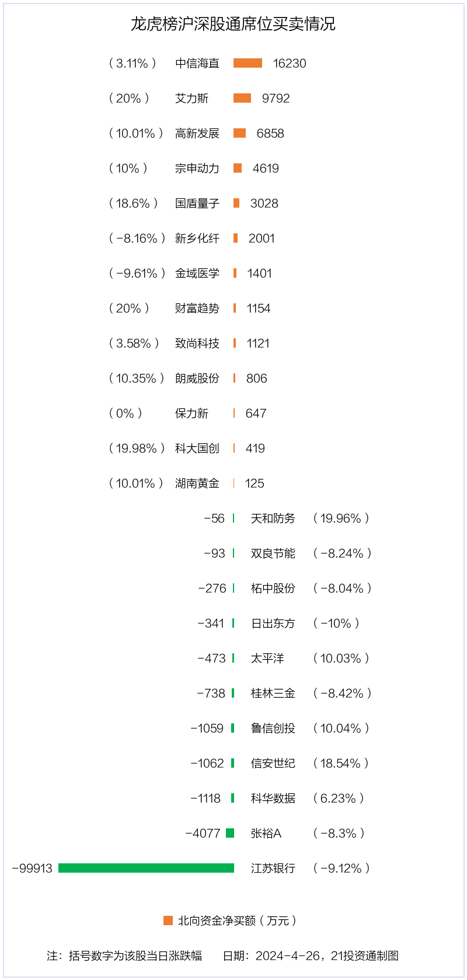
Task: Click the -99913 value label
Action: (32, 868)
